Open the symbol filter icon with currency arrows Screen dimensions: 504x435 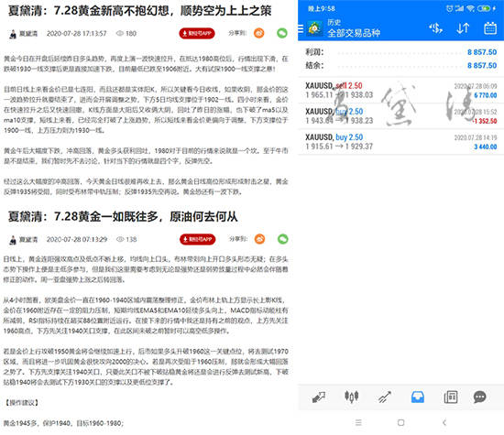coord(436,28)
